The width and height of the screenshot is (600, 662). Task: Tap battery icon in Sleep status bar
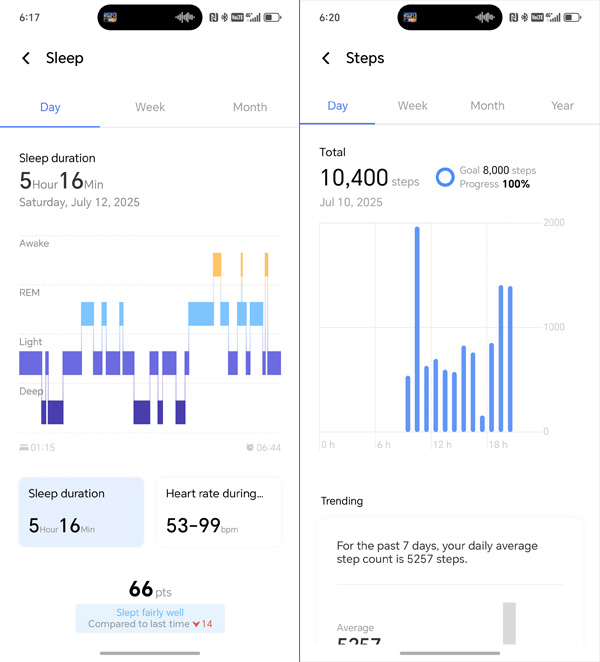273,17
